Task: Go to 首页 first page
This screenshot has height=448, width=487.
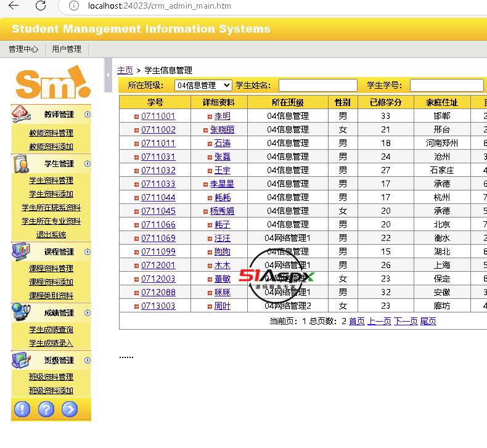Action: pos(357,321)
